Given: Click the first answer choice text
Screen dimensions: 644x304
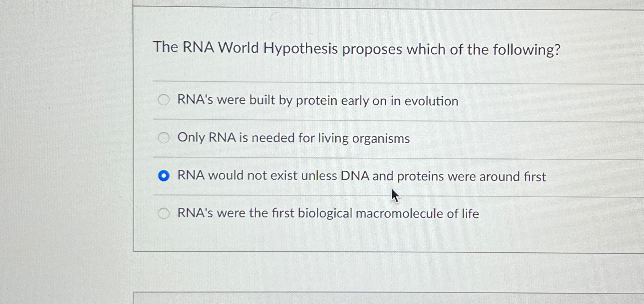Looking at the screenshot, I should point(318,100).
